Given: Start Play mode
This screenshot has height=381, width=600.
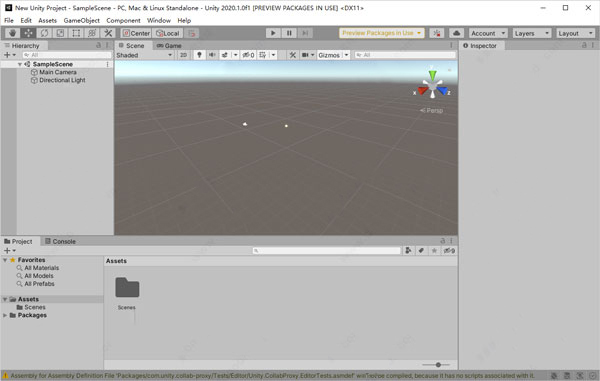Looking at the screenshot, I should 273,33.
